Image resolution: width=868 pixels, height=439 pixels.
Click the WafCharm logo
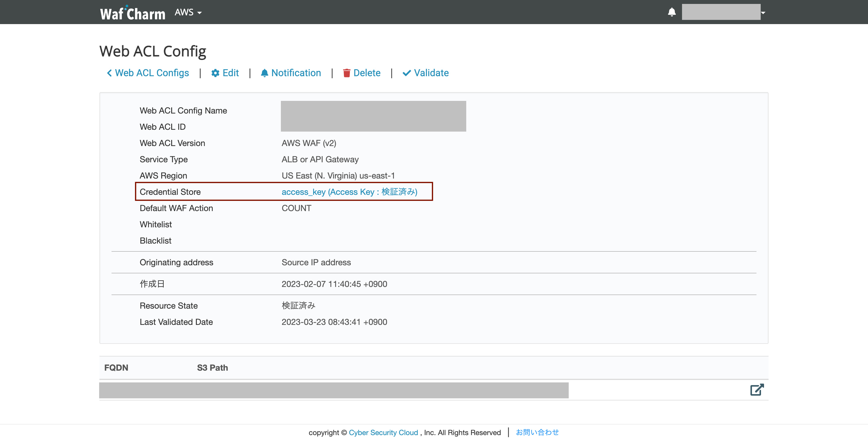coord(132,13)
